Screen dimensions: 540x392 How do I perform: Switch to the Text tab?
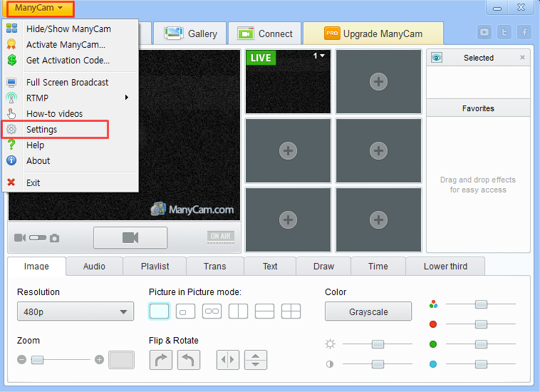click(x=270, y=267)
